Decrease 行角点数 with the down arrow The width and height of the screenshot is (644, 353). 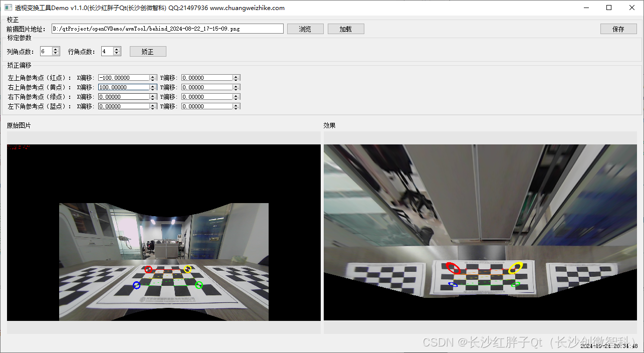[117, 54]
